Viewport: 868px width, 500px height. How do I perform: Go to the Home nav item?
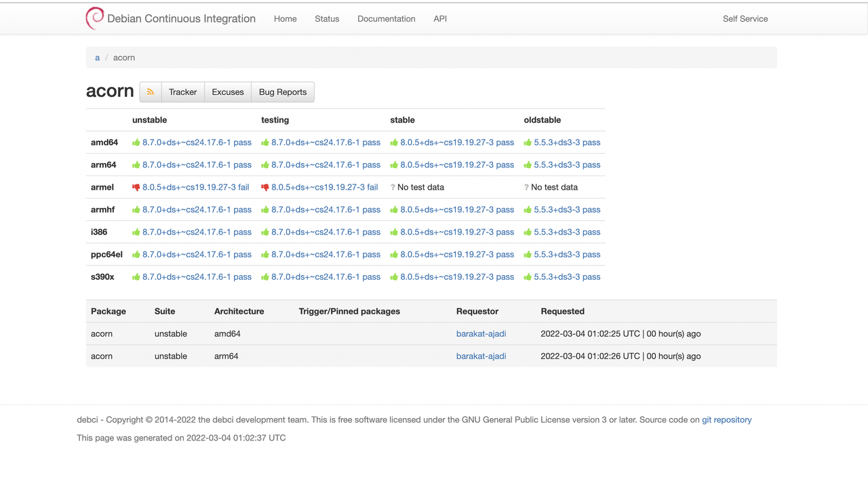pyautogui.click(x=285, y=19)
